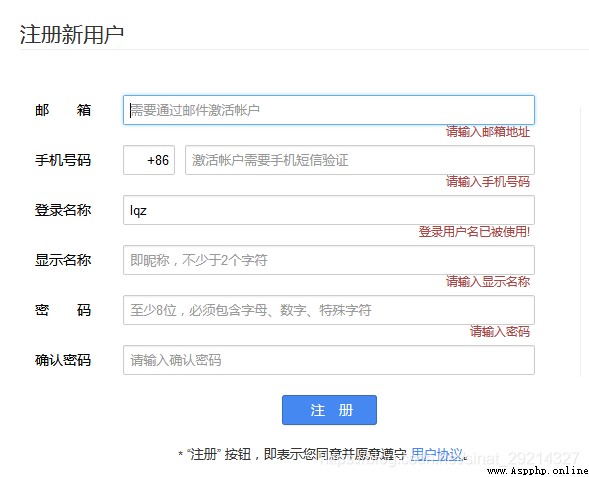Viewport: 589px width, 477px height.
Task: Click the 请输入密码 error message
Action: (500, 331)
